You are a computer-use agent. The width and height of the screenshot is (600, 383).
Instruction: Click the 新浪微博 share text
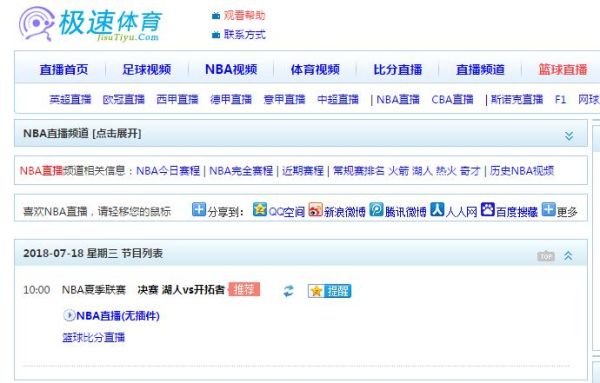pos(345,212)
